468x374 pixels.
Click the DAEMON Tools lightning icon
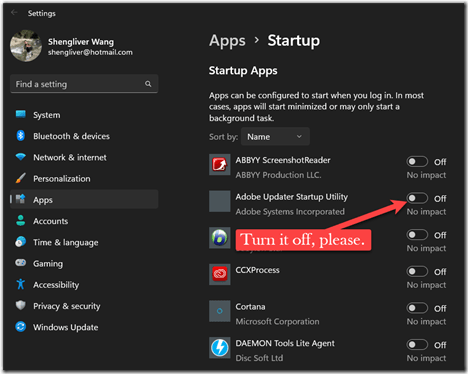point(220,347)
